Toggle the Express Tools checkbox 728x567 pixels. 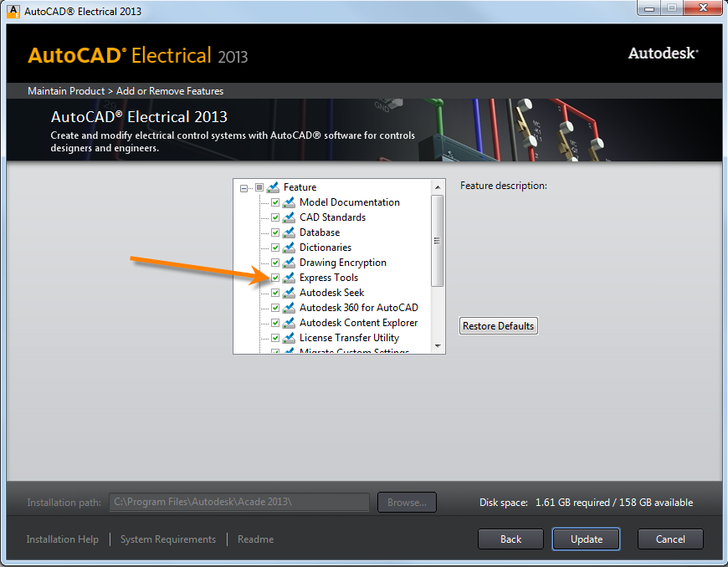pos(275,278)
